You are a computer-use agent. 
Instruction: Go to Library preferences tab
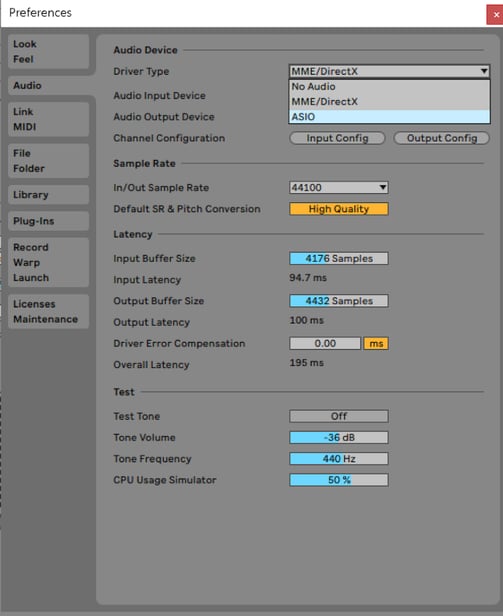pyautogui.click(x=48, y=194)
